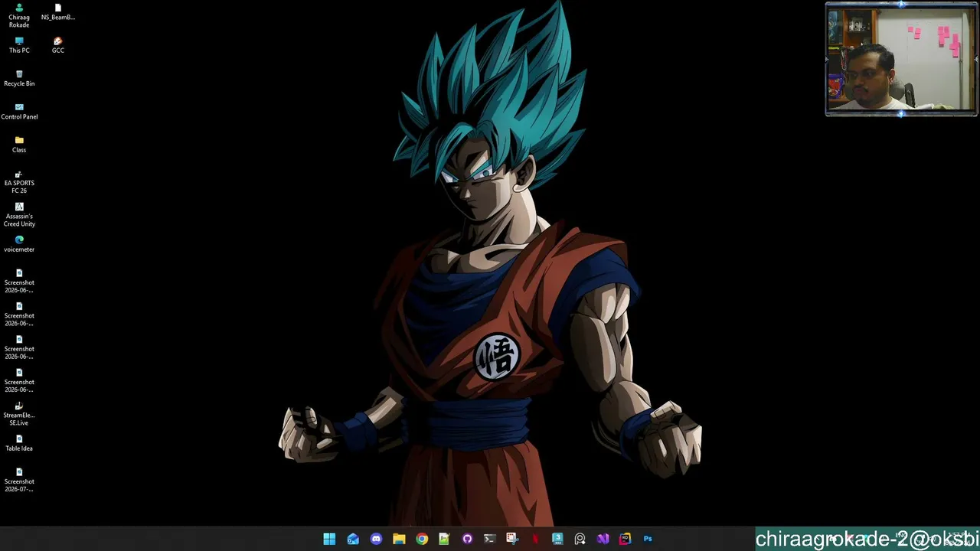Viewport: 980px width, 551px height.
Task: Open Outlook from the taskbar
Action: coord(353,539)
